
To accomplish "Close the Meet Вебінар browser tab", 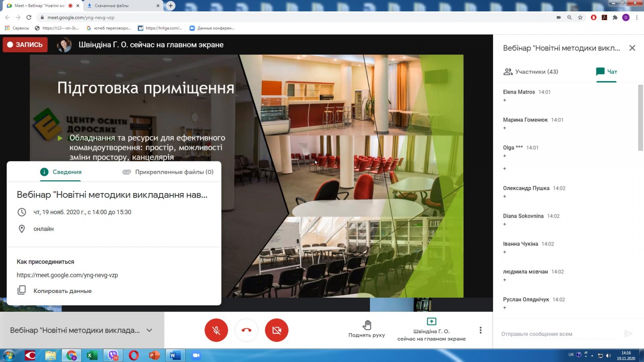I will point(78,6).
